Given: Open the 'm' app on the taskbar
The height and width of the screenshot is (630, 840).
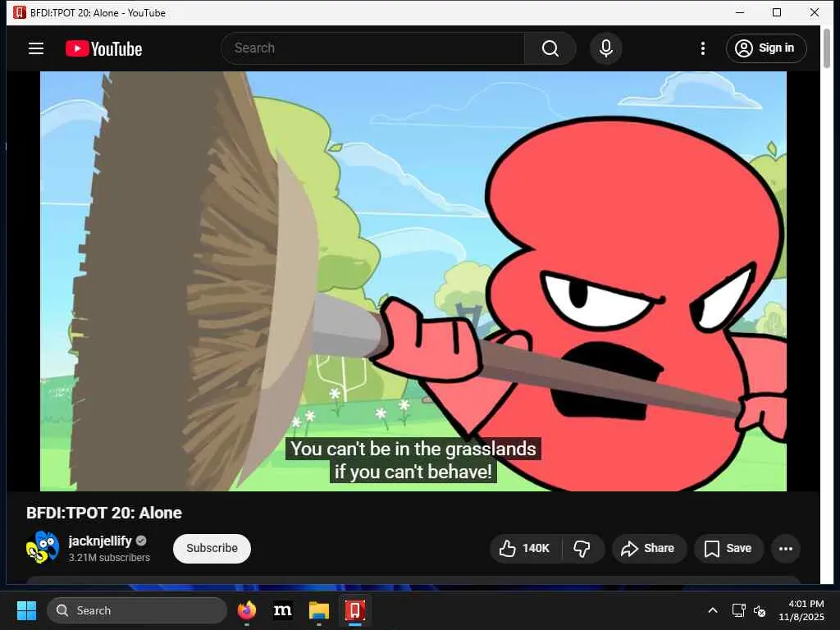Looking at the screenshot, I should (x=283, y=610).
